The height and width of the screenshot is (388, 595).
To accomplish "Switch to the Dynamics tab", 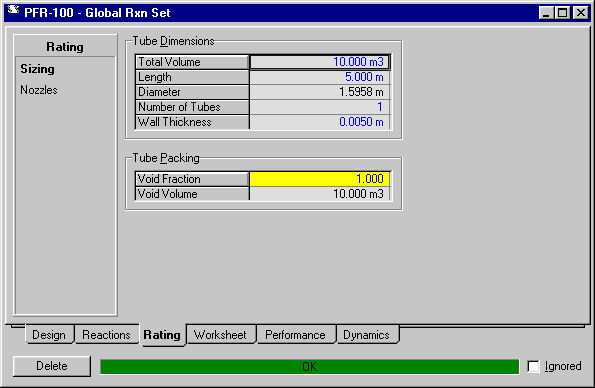I will (367, 334).
